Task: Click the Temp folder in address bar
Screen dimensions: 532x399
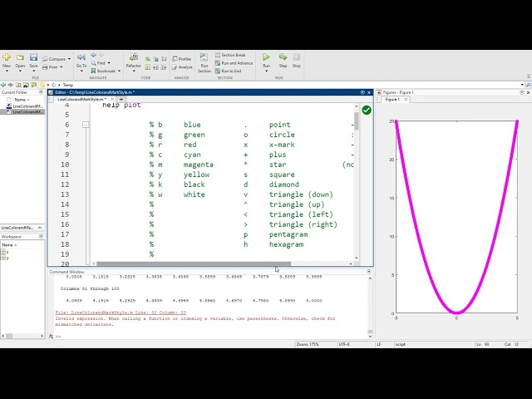Action: coord(68,85)
